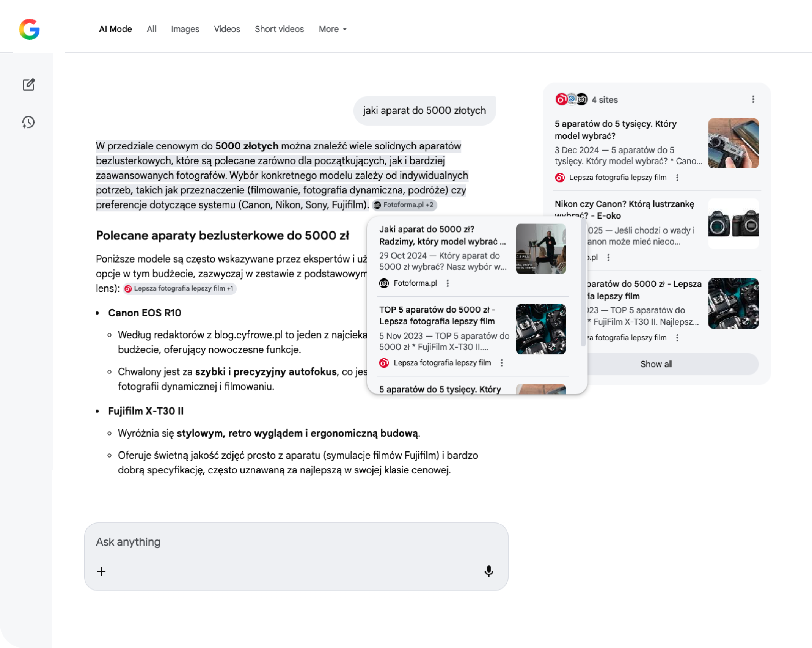Open the 'Fotoforma.pl +2' citation chip
The width and height of the screenshot is (812, 648).
coord(404,205)
